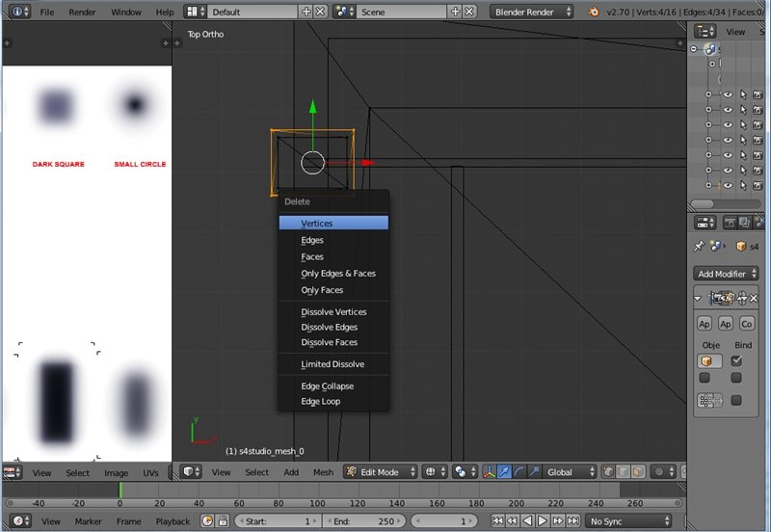This screenshot has height=532, width=771.
Task: Choose Vertices in the Delete menu
Action: 317,223
